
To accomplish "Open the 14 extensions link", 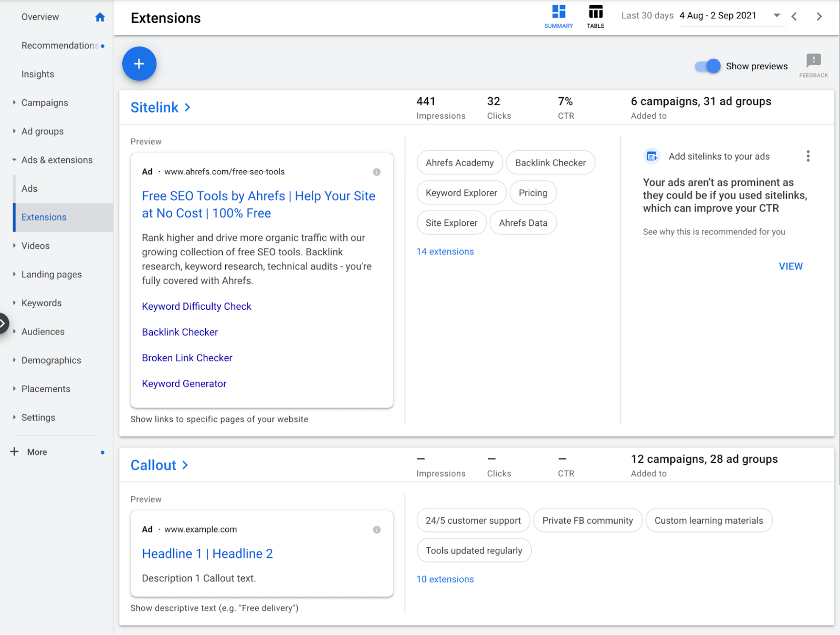I will pyautogui.click(x=445, y=252).
